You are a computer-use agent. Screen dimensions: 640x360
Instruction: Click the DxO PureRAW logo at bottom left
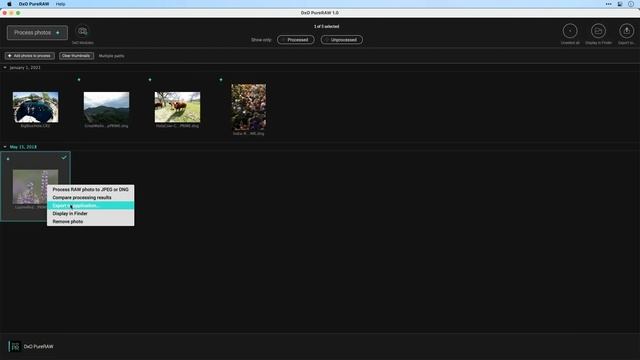(x=15, y=347)
